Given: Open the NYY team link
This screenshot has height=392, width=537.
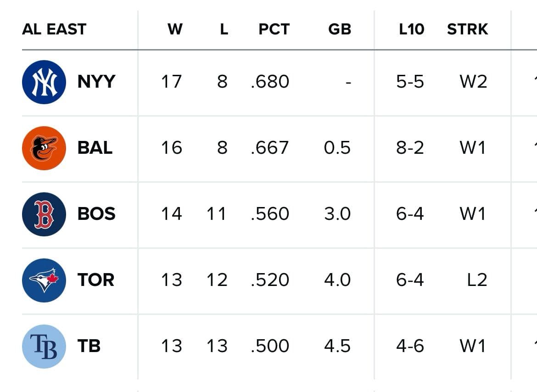Looking at the screenshot, I should pyautogui.click(x=96, y=82).
